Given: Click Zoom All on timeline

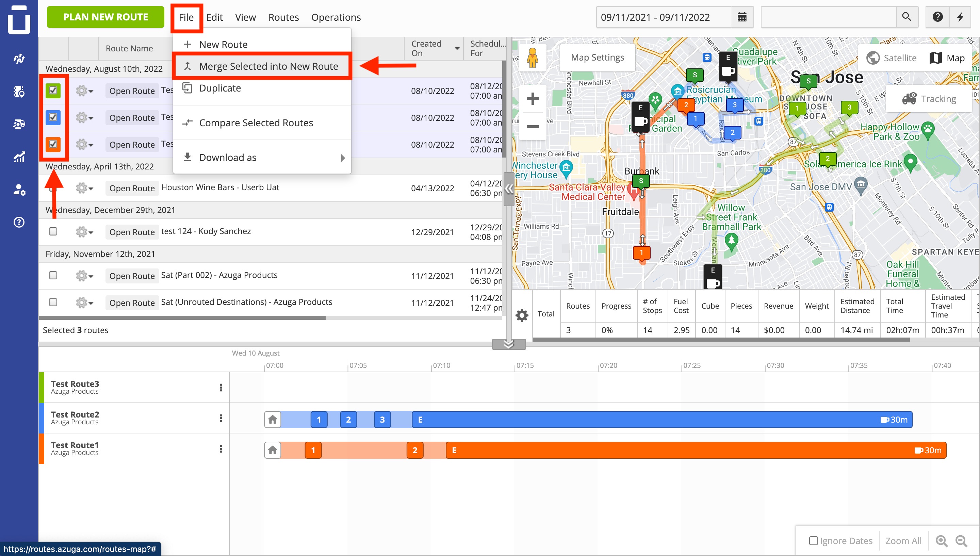Looking at the screenshot, I should pos(903,541).
